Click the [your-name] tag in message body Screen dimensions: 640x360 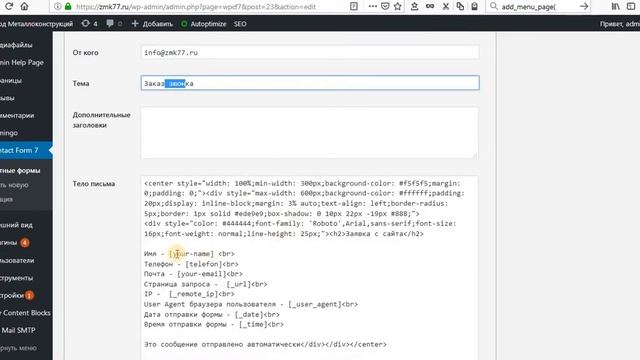tap(191, 254)
